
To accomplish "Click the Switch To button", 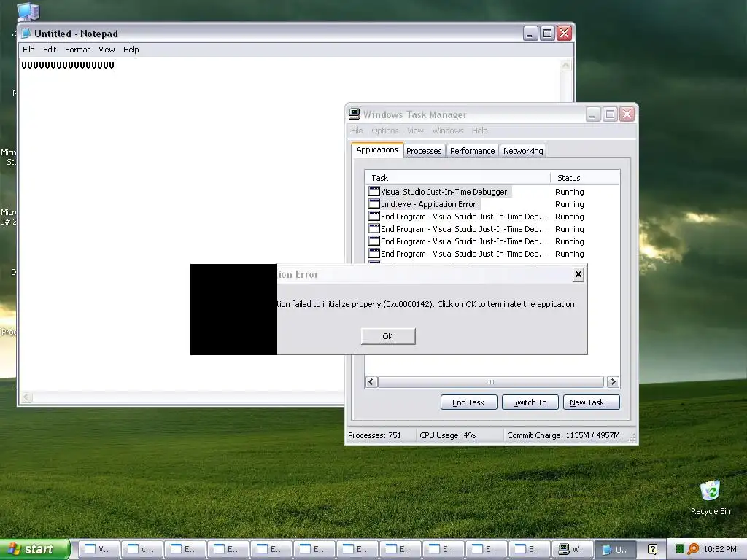I will coord(530,402).
